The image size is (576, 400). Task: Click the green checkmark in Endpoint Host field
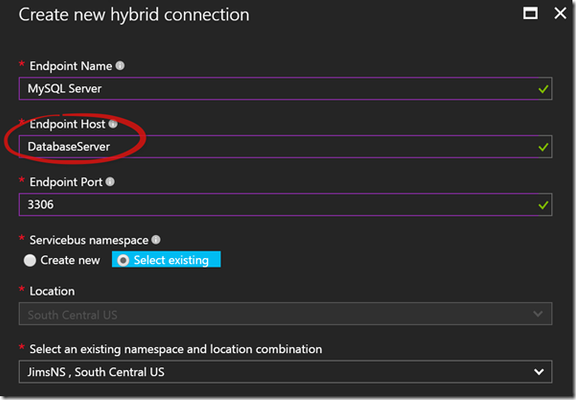coord(543,147)
